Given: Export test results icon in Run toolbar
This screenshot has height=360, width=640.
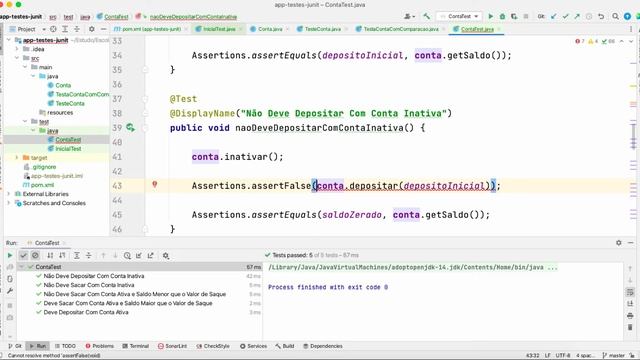Looking at the screenshot, I should pos(151,256).
